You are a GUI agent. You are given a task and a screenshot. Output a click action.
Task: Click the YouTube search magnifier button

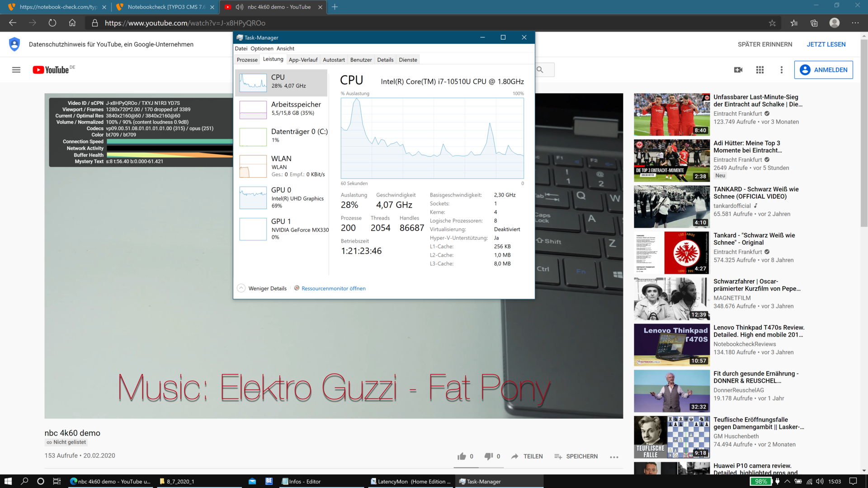coord(540,70)
